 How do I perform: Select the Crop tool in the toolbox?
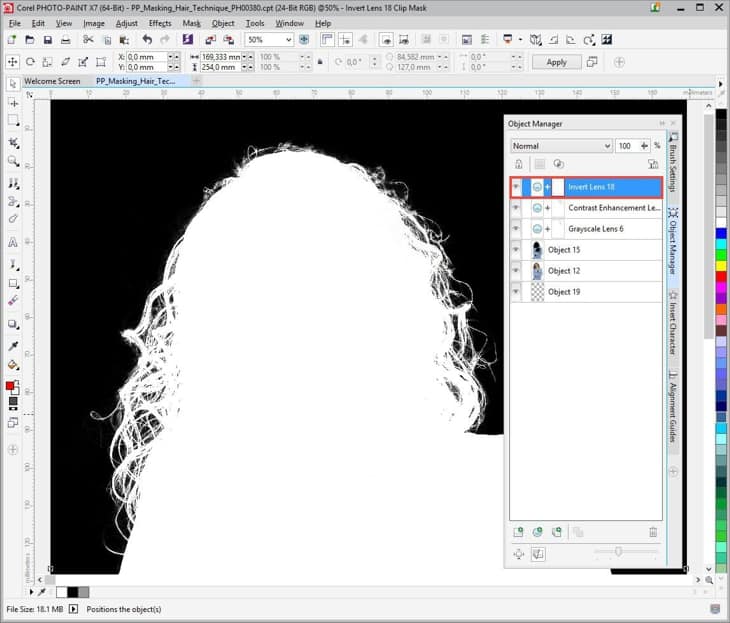13,140
